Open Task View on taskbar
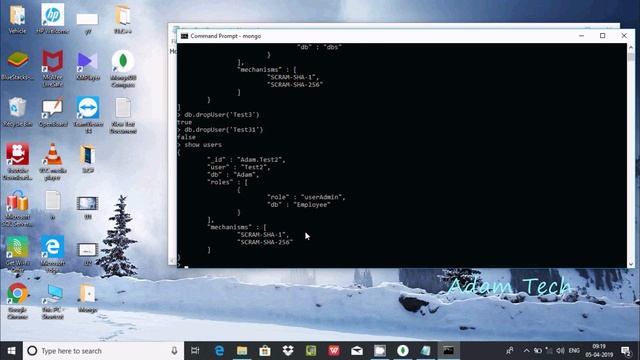This screenshot has height=360, width=640. pyautogui.click(x=195, y=351)
